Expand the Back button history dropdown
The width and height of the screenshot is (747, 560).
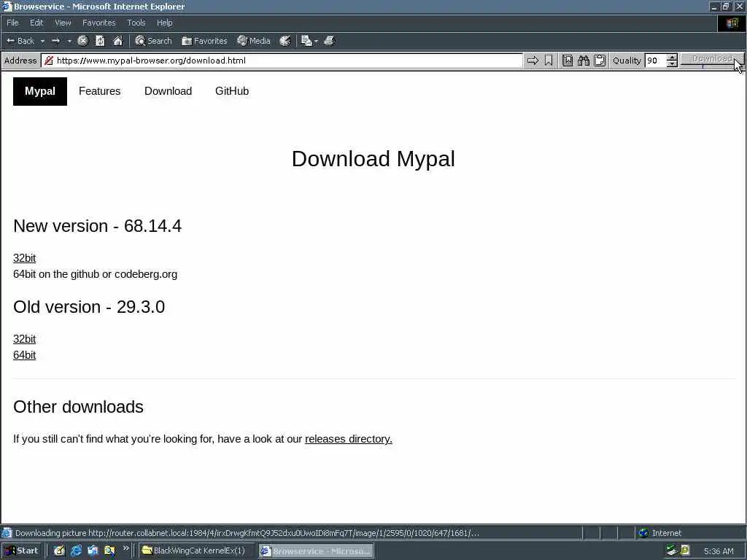point(42,41)
